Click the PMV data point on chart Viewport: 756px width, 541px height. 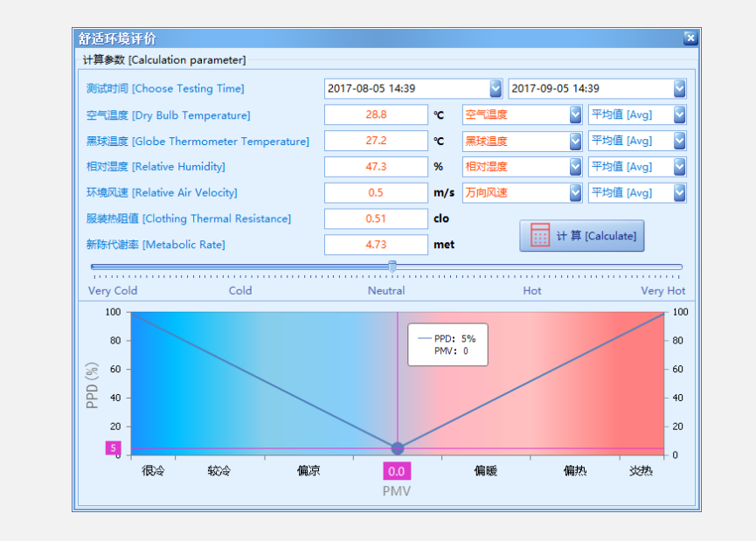(x=398, y=448)
